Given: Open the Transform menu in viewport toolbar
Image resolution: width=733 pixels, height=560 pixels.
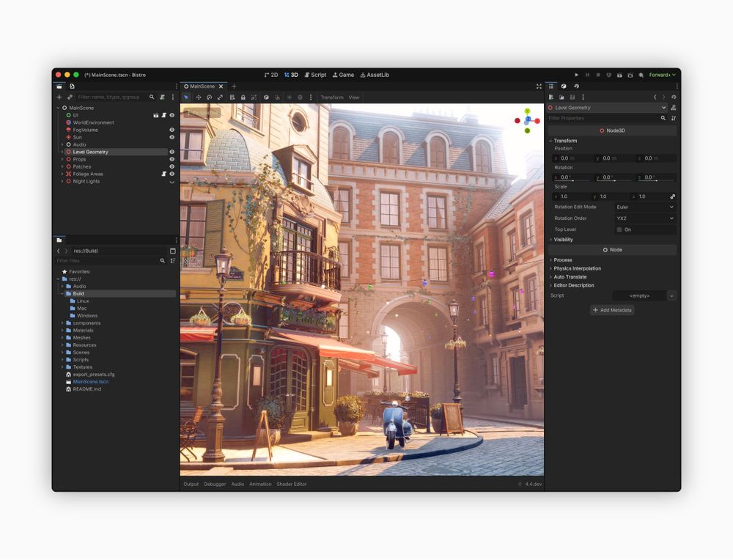Looking at the screenshot, I should tap(332, 97).
